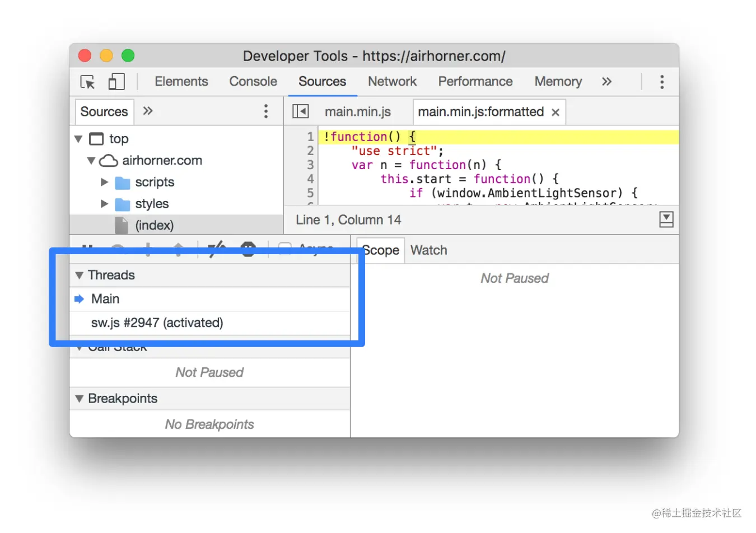Open the Scope pane tab

[381, 250]
